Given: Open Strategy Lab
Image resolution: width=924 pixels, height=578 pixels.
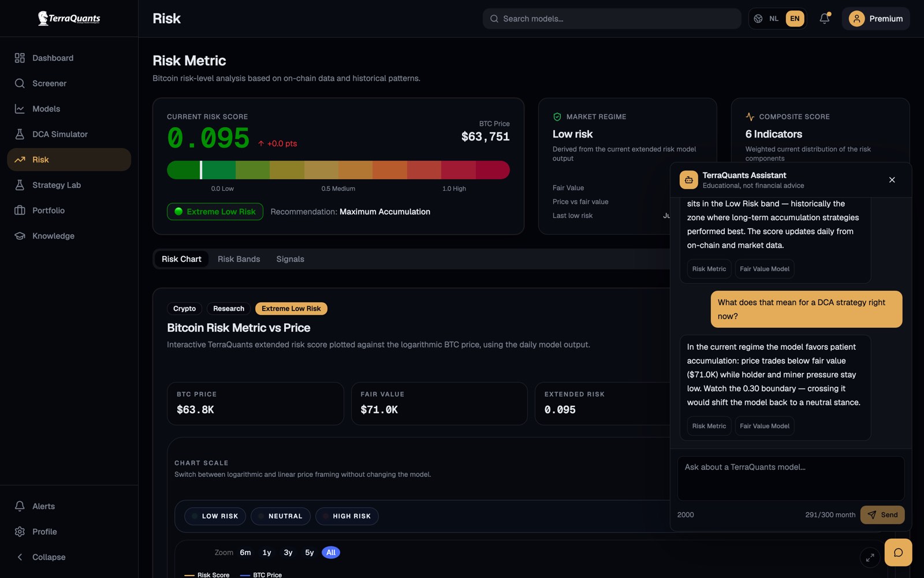Looking at the screenshot, I should pyautogui.click(x=69, y=185).
